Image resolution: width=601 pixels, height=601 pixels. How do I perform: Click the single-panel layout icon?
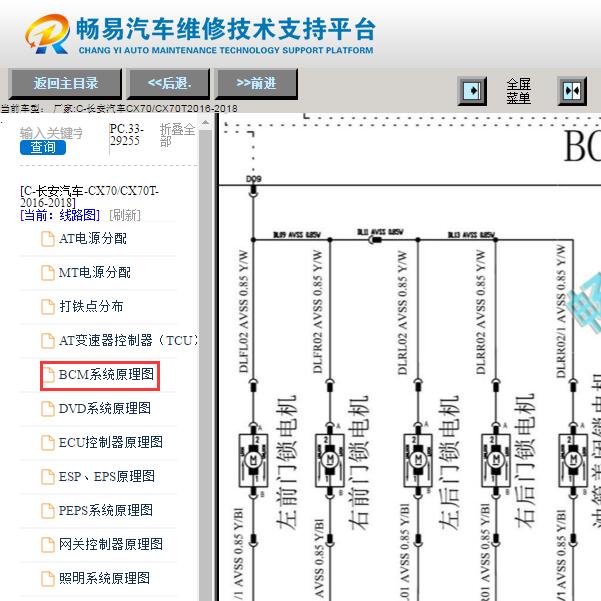pos(472,91)
